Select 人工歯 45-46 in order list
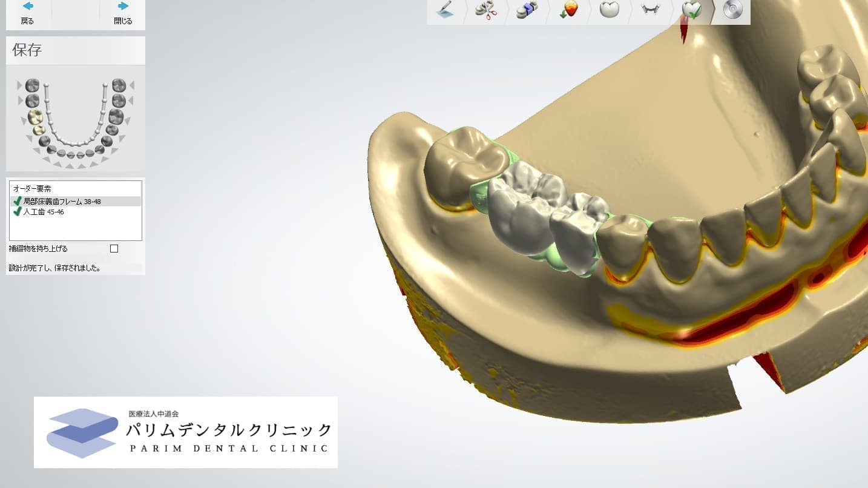 (x=44, y=212)
